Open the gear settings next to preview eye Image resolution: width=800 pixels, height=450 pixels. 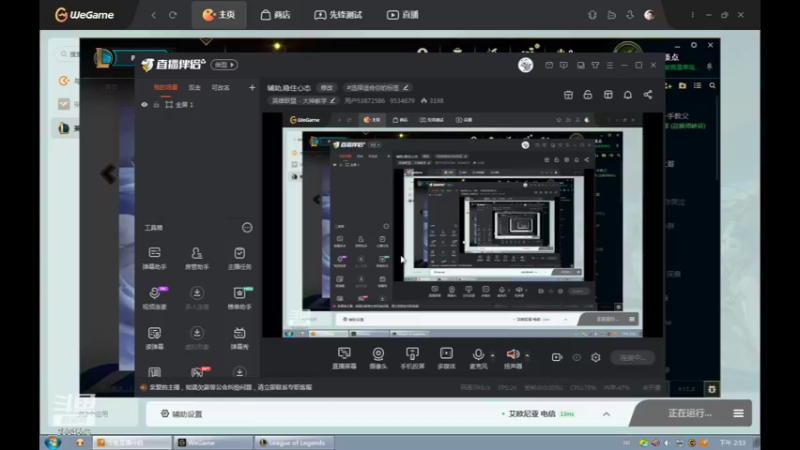595,358
